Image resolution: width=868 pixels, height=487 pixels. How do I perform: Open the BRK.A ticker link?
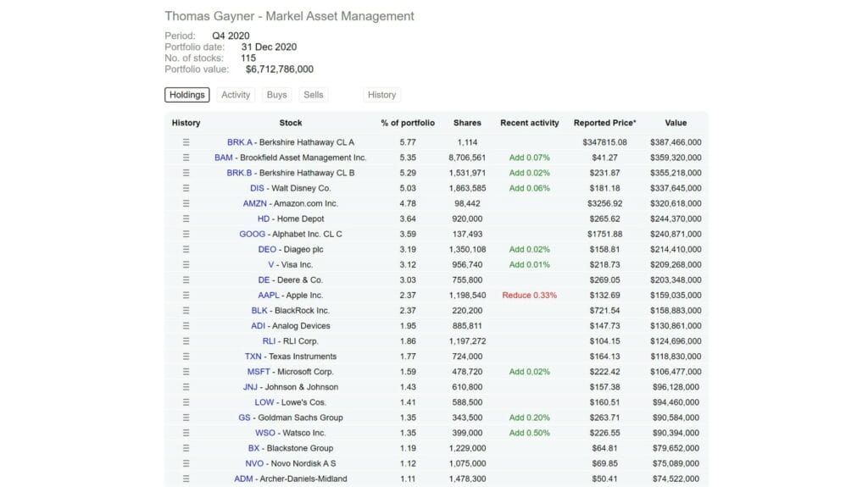coord(240,142)
